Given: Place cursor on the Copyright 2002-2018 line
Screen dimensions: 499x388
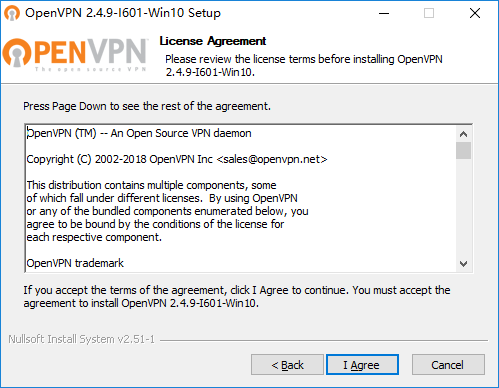Looking at the screenshot, I should [177, 159].
